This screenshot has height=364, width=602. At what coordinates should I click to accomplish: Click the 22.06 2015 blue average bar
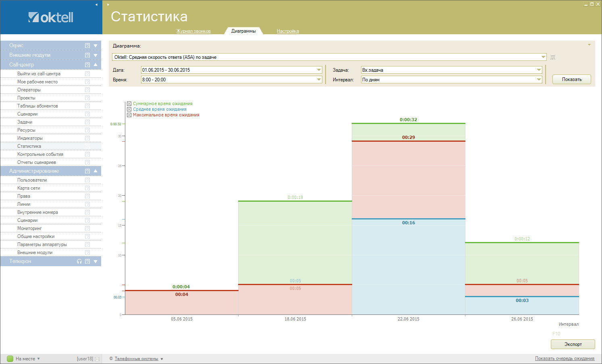[408, 266]
